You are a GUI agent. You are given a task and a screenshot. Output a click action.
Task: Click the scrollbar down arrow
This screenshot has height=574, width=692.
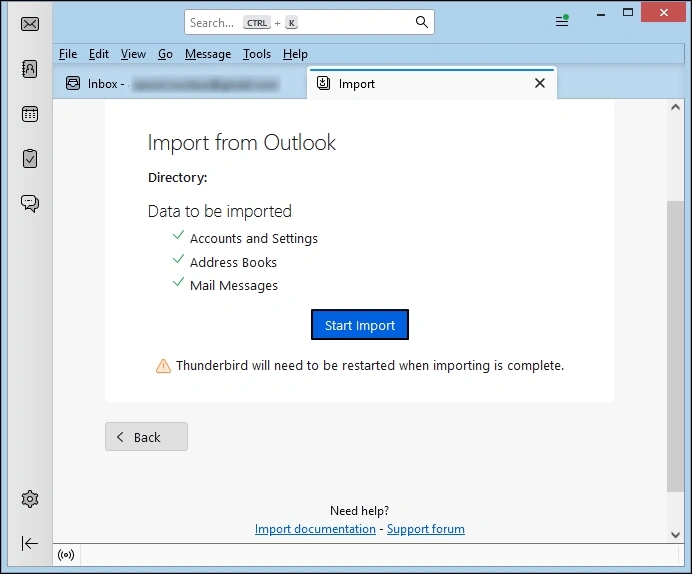(675, 535)
